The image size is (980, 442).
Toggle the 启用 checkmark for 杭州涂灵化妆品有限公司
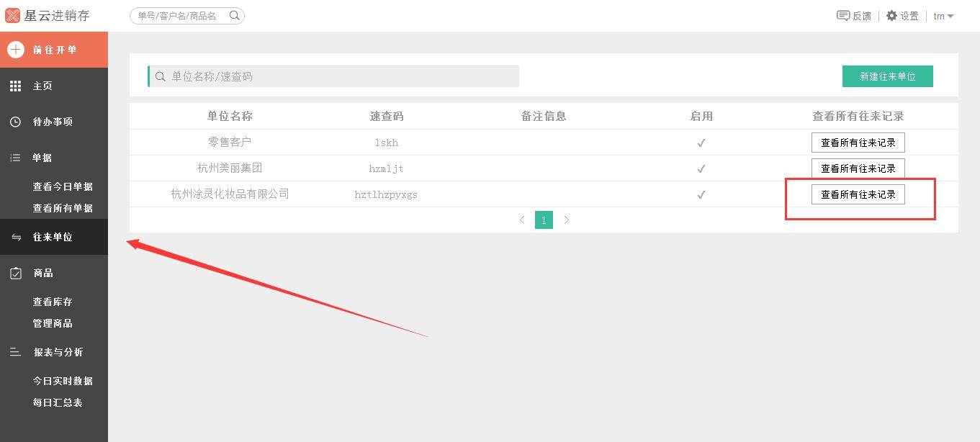[701, 194]
